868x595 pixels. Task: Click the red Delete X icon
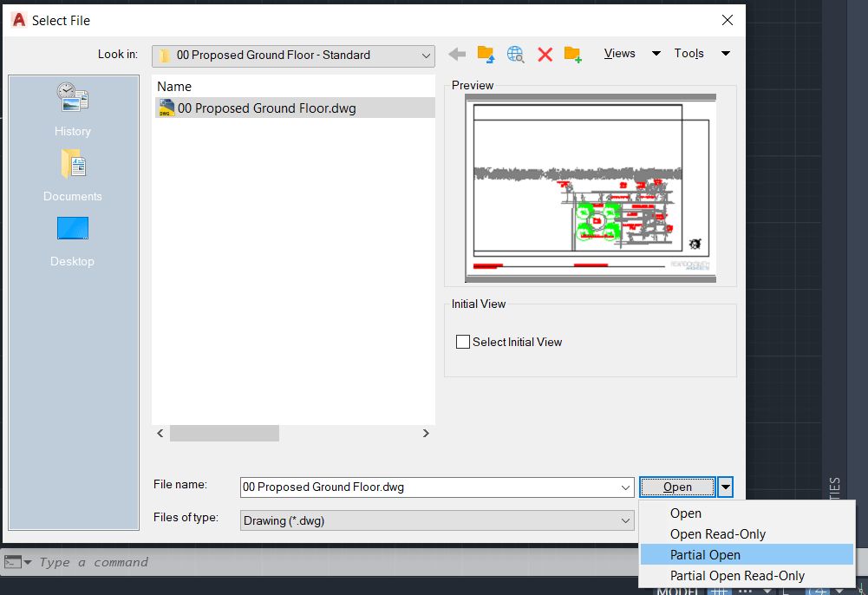coord(545,55)
